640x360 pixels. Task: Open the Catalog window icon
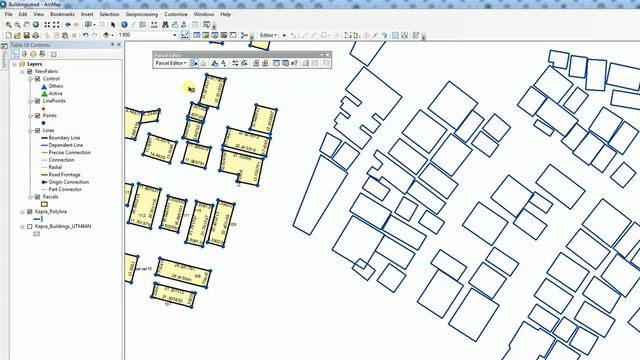[x=215, y=36]
